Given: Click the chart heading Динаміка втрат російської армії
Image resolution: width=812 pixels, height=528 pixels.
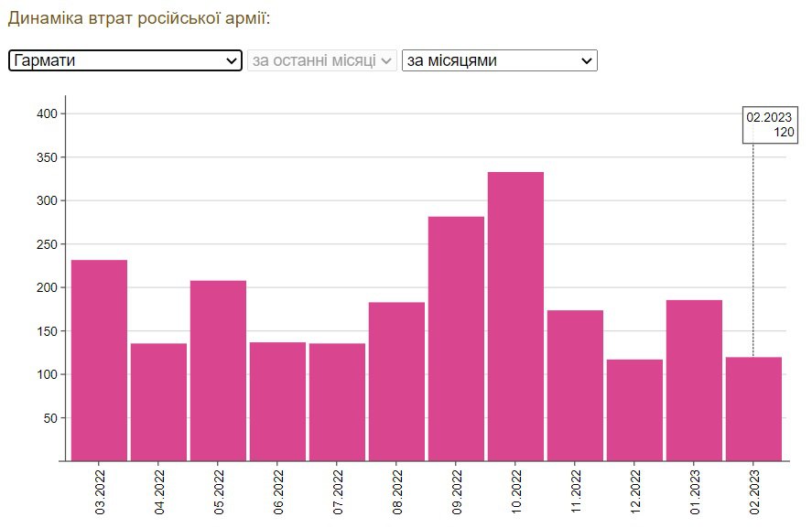Looking at the screenshot, I should (139, 18).
